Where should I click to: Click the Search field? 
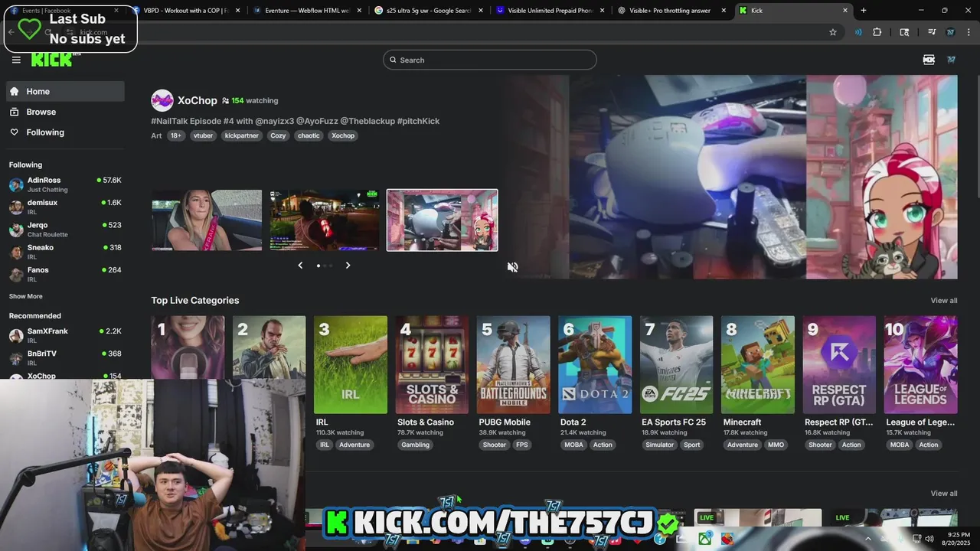(490, 60)
